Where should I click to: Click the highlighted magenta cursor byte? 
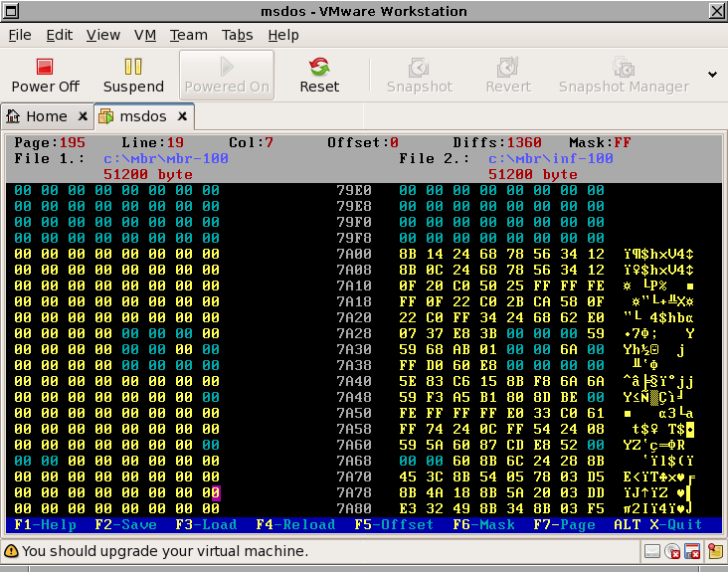pos(216,493)
